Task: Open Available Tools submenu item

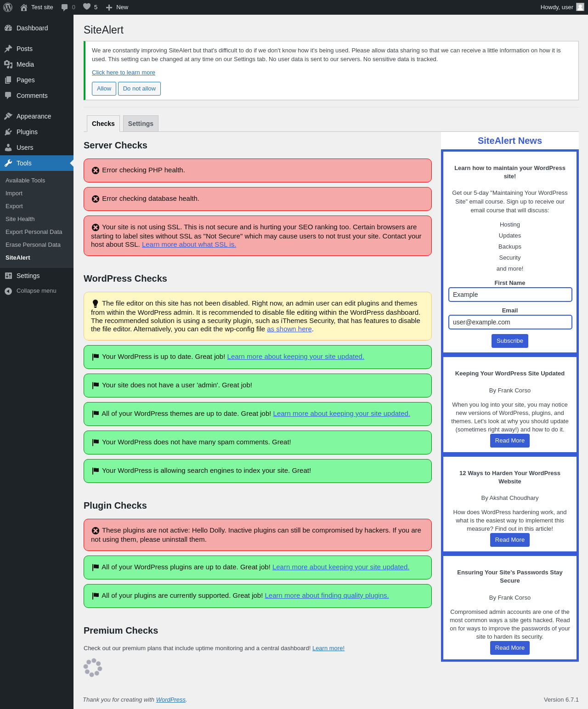Action: click(x=25, y=181)
